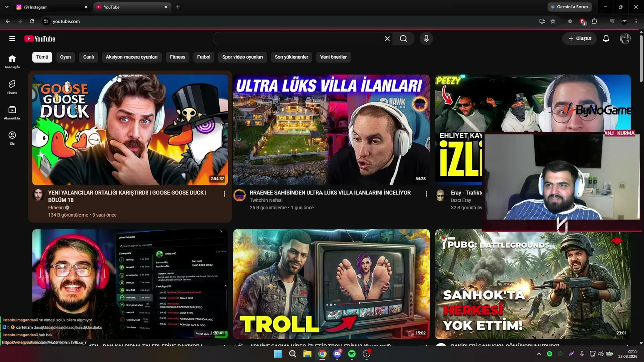Open the Chrome three-dot menu

tap(636, 21)
